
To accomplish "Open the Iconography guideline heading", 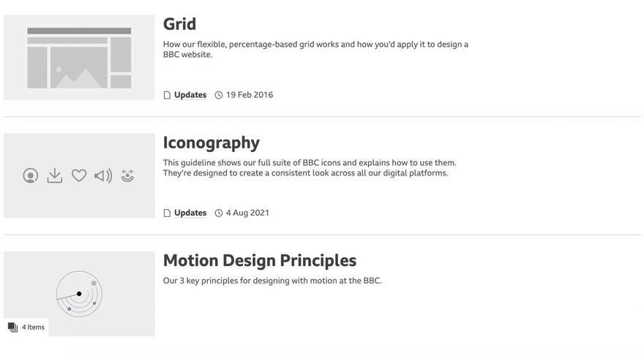I will click(x=211, y=143).
